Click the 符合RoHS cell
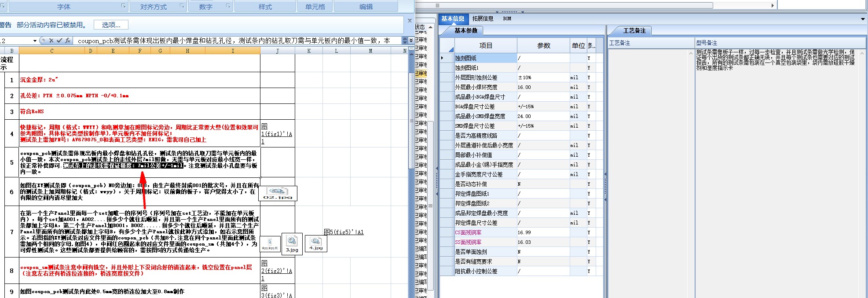 coord(139,111)
